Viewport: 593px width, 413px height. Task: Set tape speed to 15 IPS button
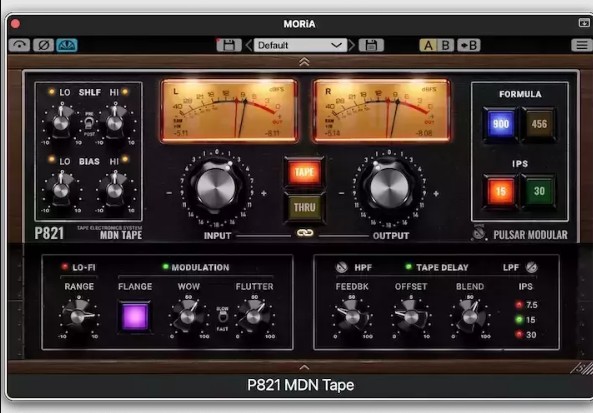tap(500, 191)
